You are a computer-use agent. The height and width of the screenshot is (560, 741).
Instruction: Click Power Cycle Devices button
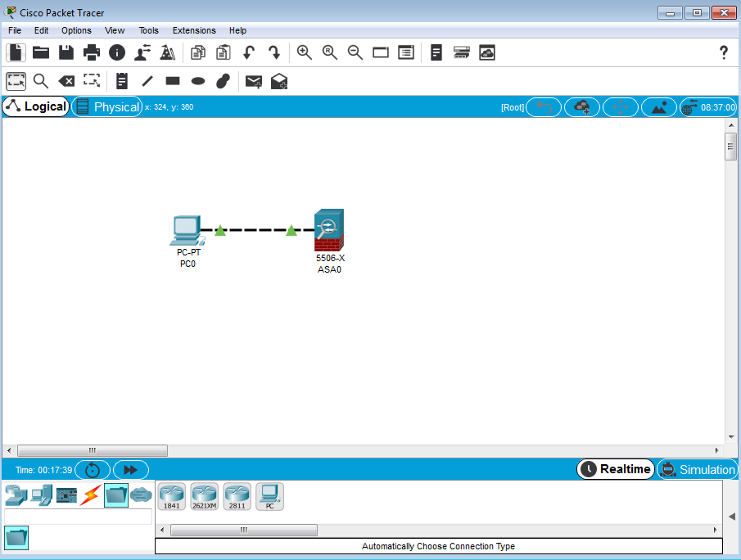coord(93,470)
